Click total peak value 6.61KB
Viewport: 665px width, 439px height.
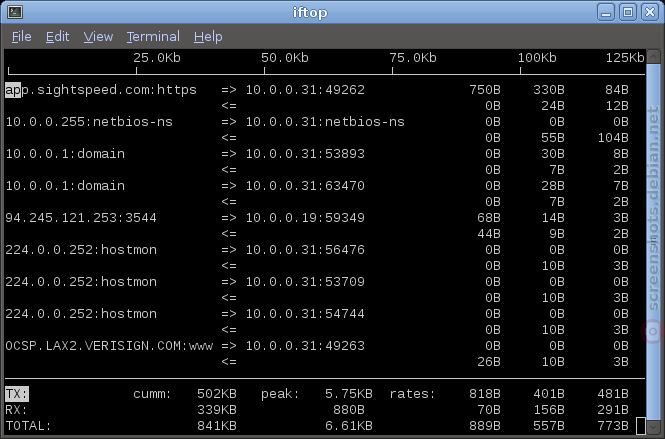point(349,426)
